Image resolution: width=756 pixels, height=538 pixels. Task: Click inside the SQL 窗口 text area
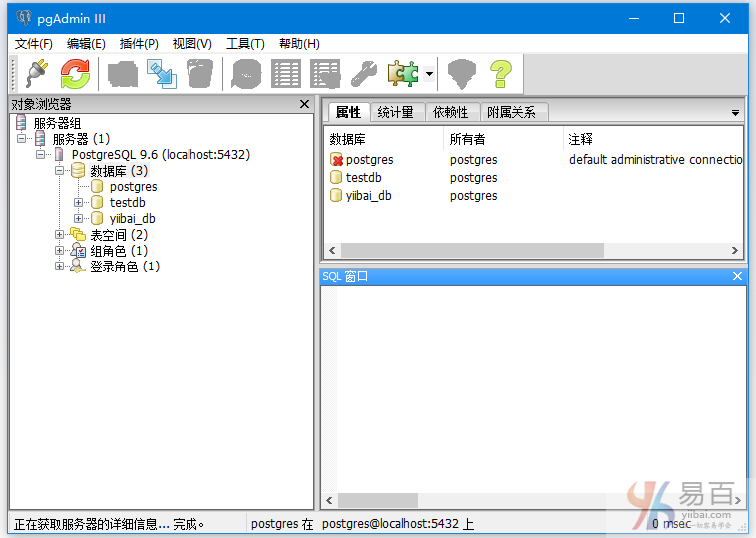[539, 389]
